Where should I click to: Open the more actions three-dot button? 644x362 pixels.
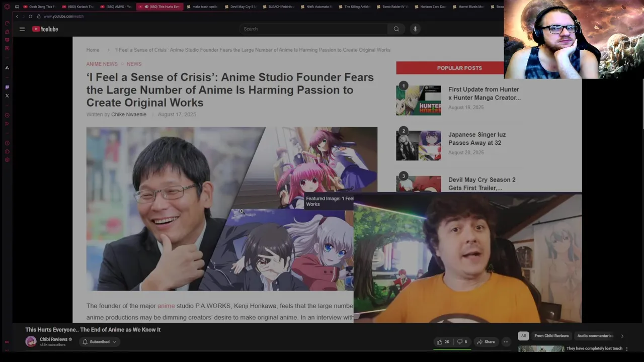tap(506, 342)
